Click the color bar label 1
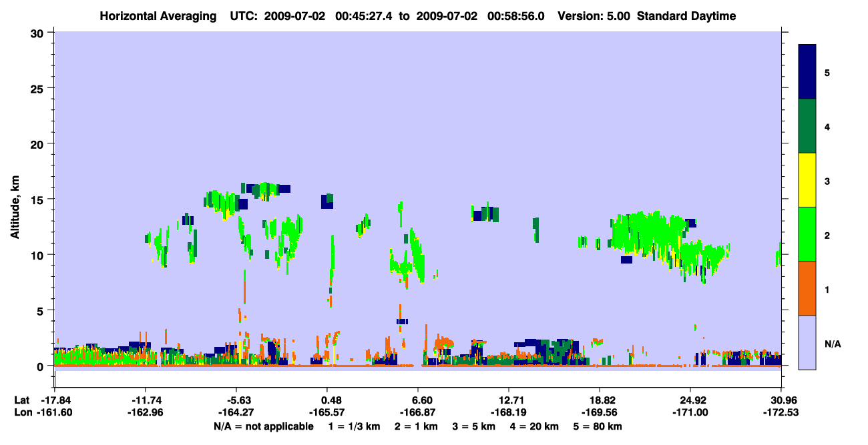This screenshot has height=445, width=868. [x=827, y=290]
